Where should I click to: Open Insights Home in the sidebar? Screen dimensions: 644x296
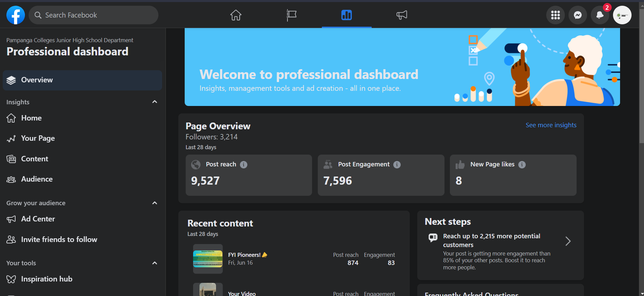click(82, 118)
